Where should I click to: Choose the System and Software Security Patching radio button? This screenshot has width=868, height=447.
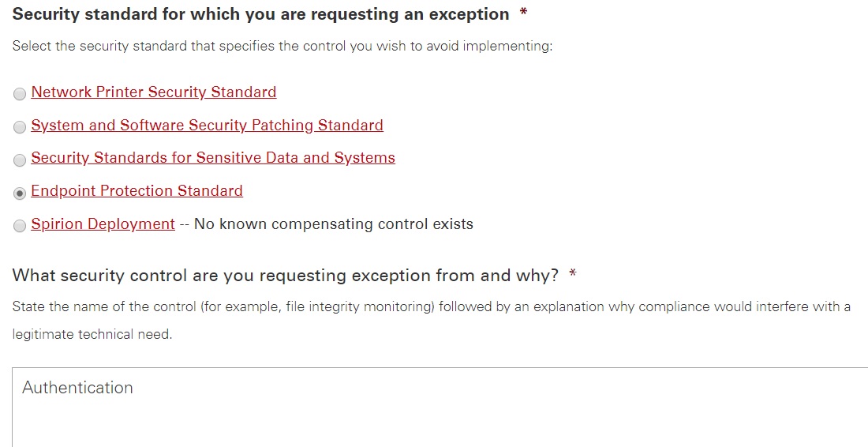click(x=20, y=127)
